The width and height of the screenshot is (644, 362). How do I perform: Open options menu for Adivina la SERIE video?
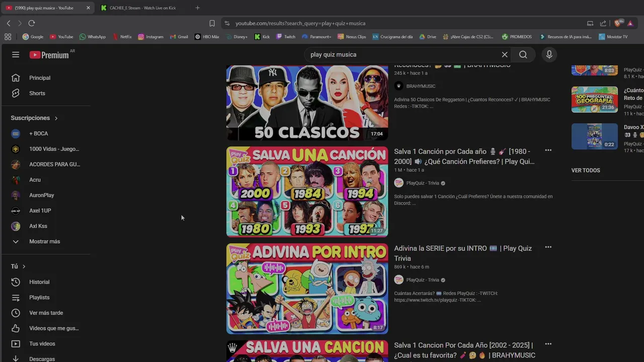point(548,247)
